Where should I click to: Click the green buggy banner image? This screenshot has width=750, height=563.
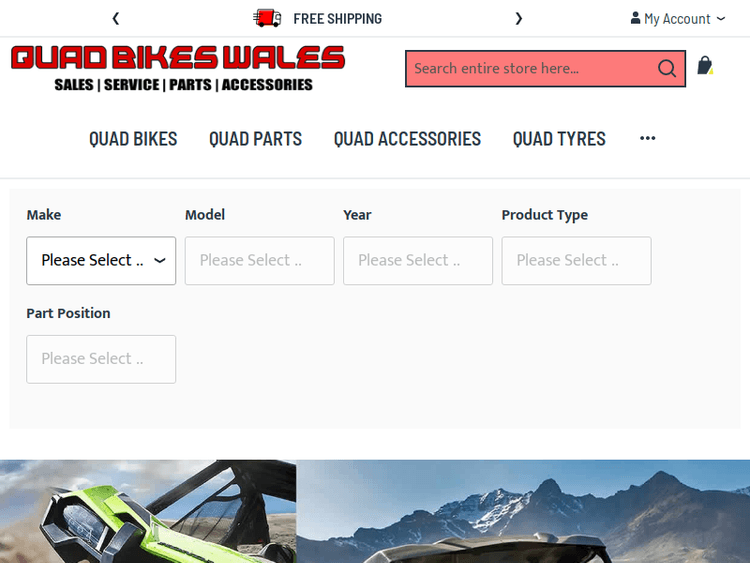pyautogui.click(x=148, y=511)
